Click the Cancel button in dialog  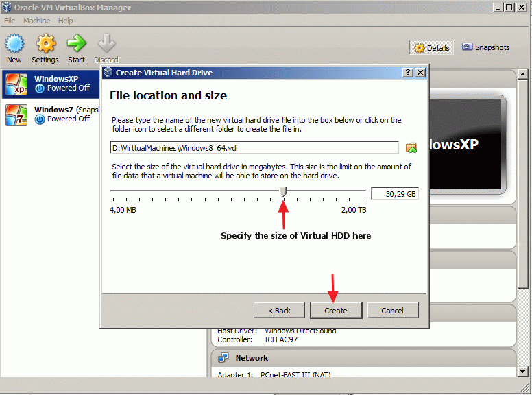tap(393, 311)
